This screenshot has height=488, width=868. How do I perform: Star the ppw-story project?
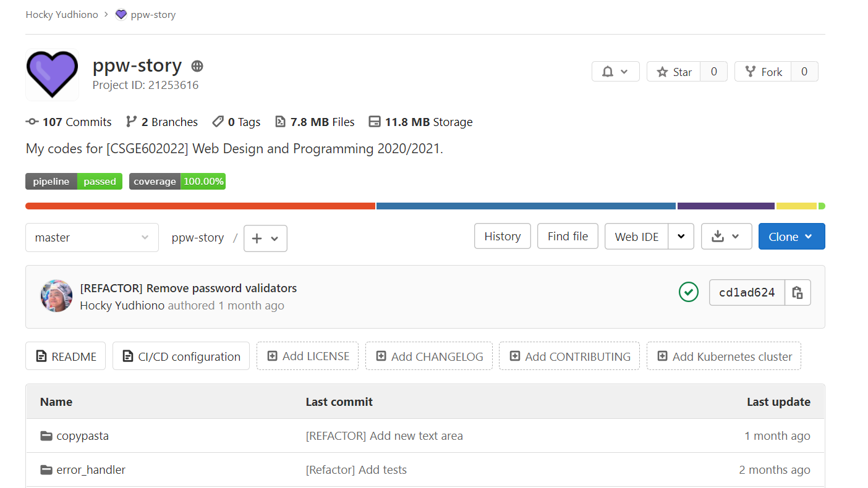674,72
